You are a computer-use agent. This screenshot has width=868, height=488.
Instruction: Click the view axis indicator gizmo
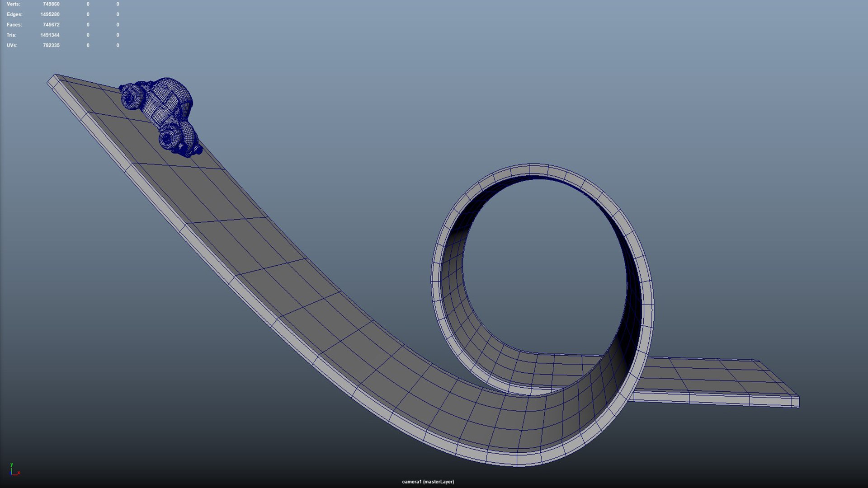[x=14, y=470]
